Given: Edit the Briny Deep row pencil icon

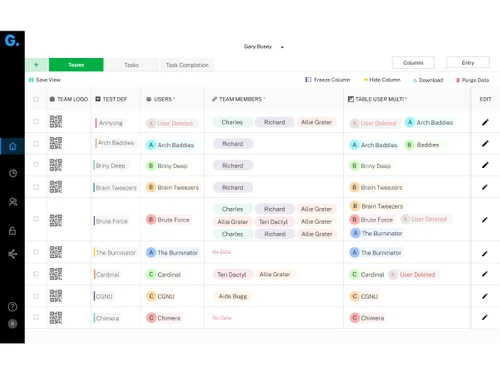Looking at the screenshot, I should click(x=485, y=165).
